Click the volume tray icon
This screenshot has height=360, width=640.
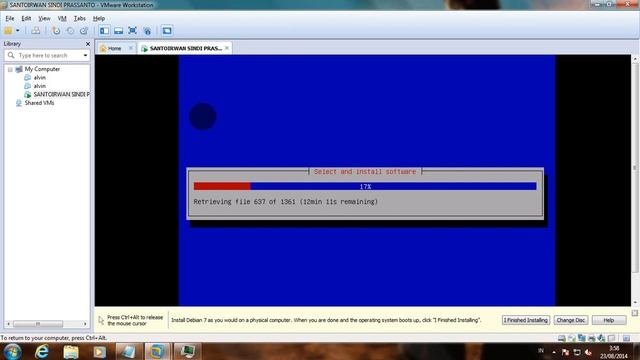(588, 352)
